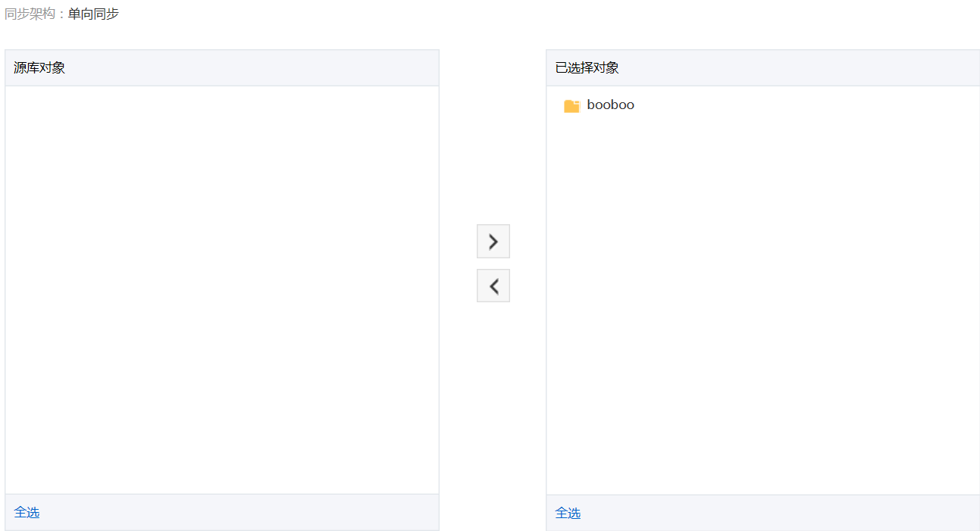Image resolution: width=980 pixels, height=531 pixels.
Task: Click the yellow booboo folder icon
Action: pos(571,106)
